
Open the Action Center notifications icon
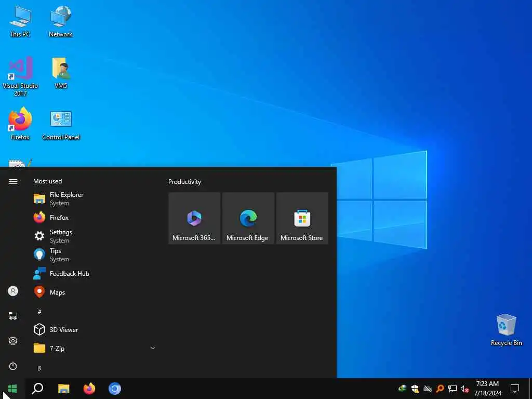515,389
